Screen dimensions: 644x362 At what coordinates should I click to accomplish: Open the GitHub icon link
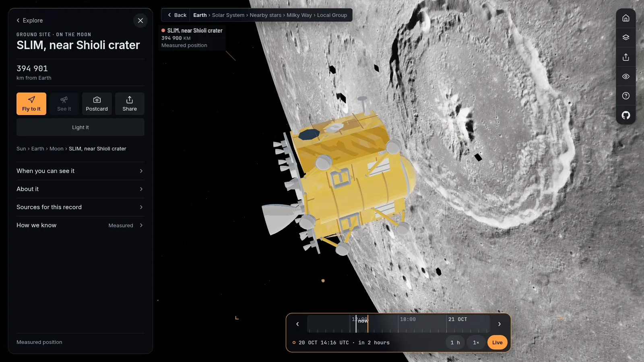pos(626,115)
